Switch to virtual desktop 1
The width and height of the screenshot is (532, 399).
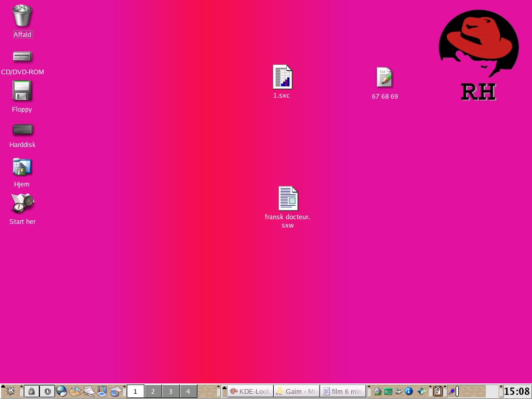[x=136, y=391]
